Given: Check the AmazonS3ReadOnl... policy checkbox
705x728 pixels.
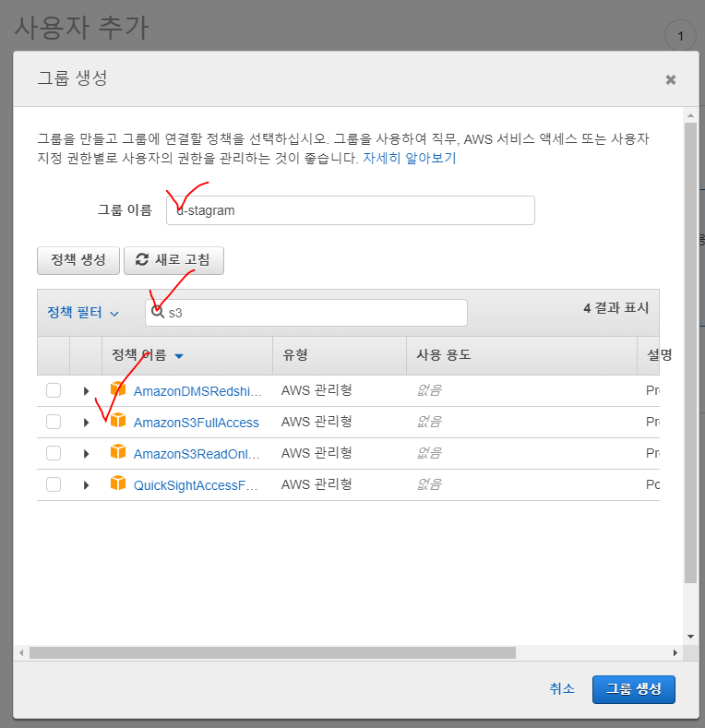Looking at the screenshot, I should (54, 453).
